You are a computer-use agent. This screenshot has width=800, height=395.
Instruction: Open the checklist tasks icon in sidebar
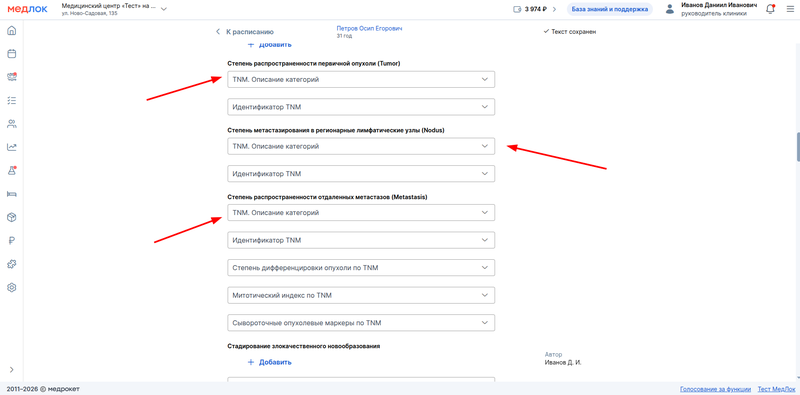click(x=12, y=101)
